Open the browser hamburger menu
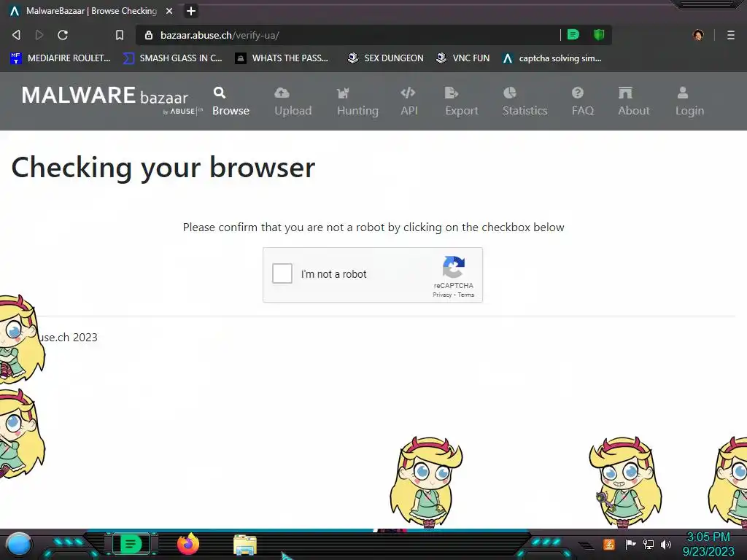Image resolution: width=747 pixels, height=560 pixels. click(x=731, y=35)
